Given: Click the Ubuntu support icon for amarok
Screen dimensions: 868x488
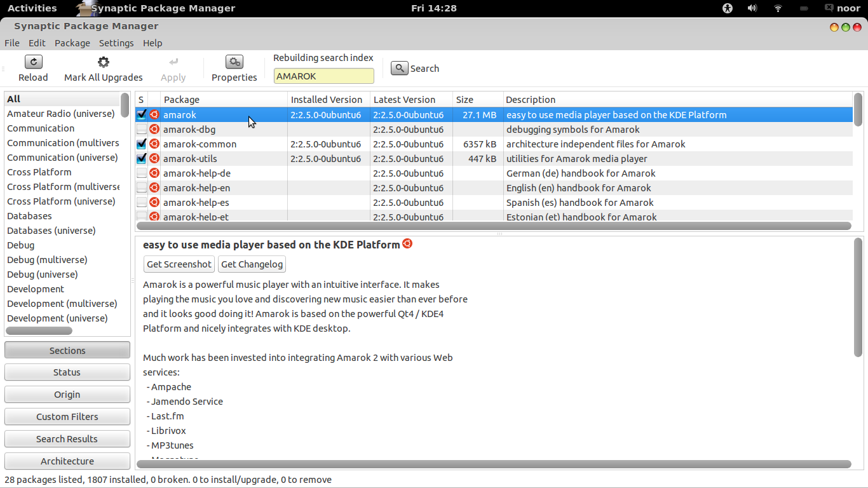Looking at the screenshot, I should pos(154,115).
